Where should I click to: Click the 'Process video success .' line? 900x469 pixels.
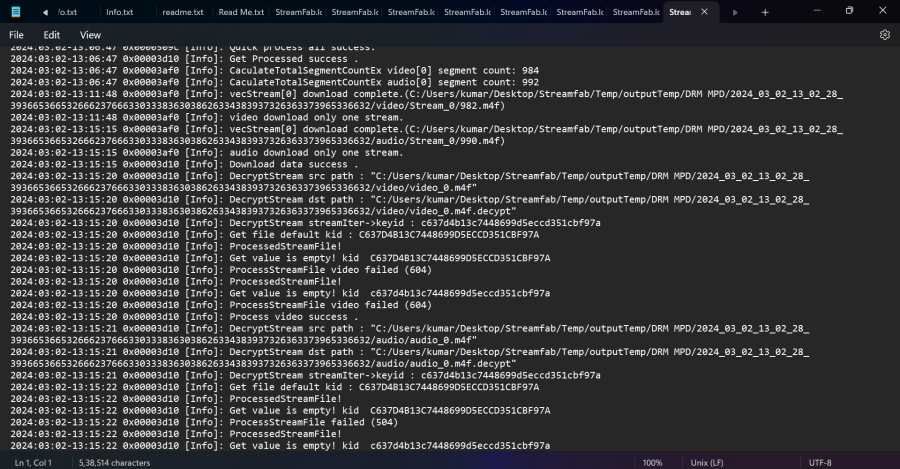[x=184, y=317]
